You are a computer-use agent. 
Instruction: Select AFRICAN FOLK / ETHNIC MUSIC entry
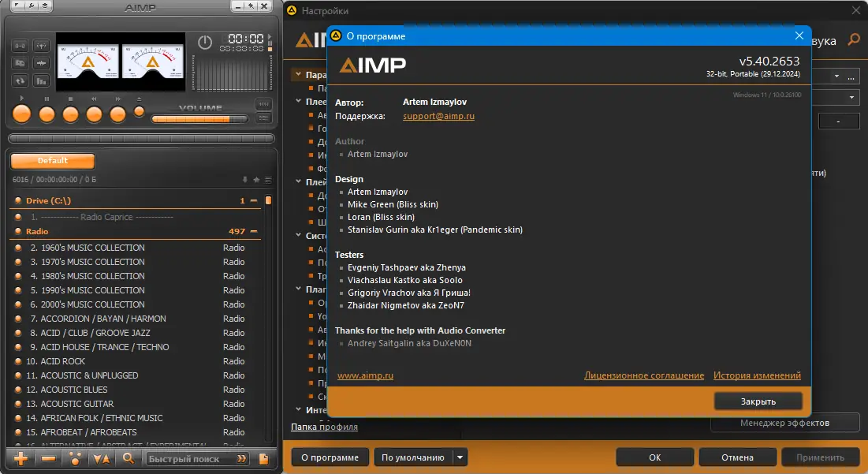coord(136,418)
